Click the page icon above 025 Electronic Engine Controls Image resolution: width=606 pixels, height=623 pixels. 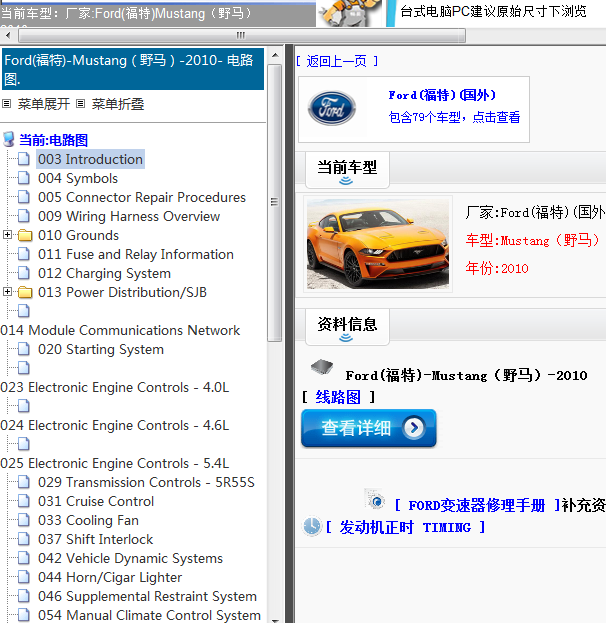point(24,444)
